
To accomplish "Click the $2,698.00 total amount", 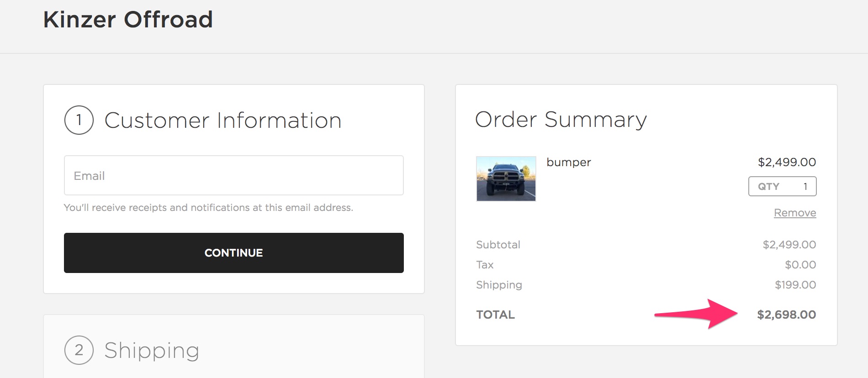I will point(786,315).
